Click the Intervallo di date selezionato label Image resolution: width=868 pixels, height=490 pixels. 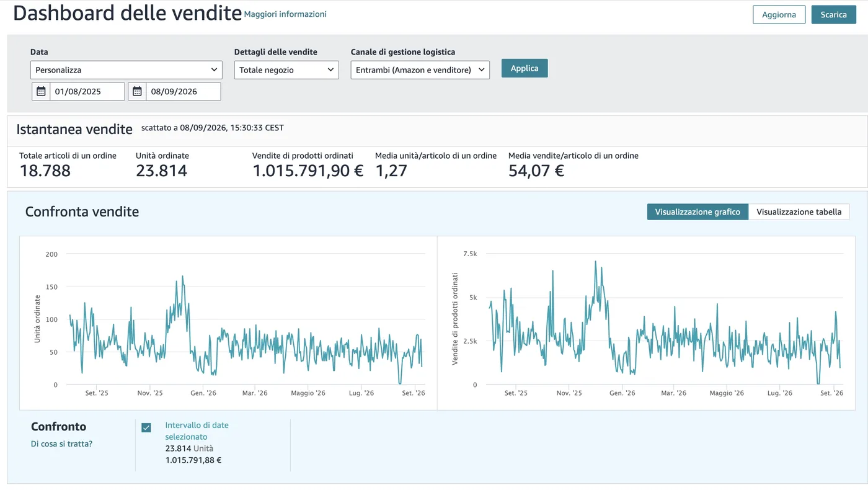click(x=197, y=431)
